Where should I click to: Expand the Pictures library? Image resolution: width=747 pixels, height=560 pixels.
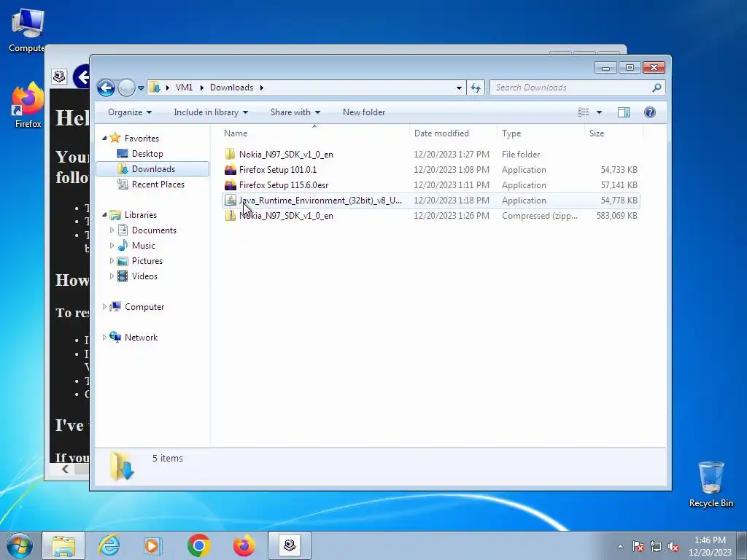pyautogui.click(x=112, y=261)
